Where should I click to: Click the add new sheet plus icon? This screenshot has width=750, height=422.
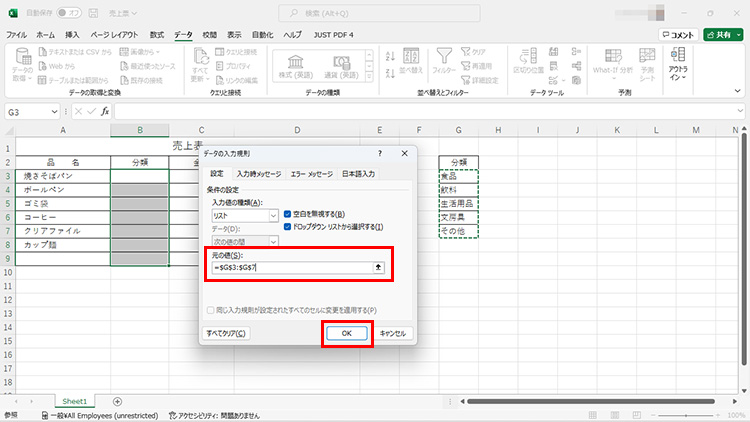[117, 401]
